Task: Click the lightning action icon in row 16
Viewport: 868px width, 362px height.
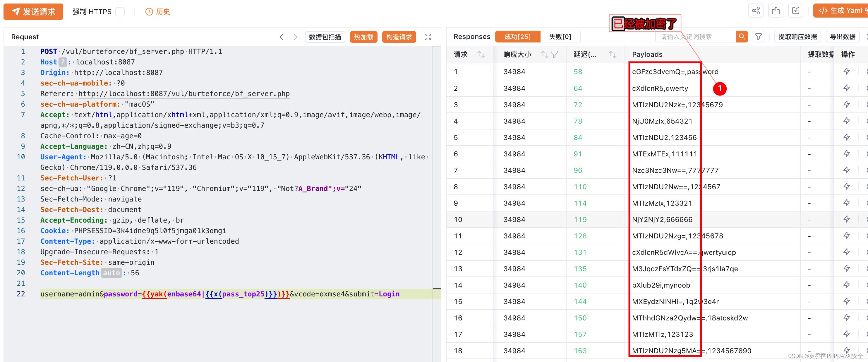Action: coord(846,317)
